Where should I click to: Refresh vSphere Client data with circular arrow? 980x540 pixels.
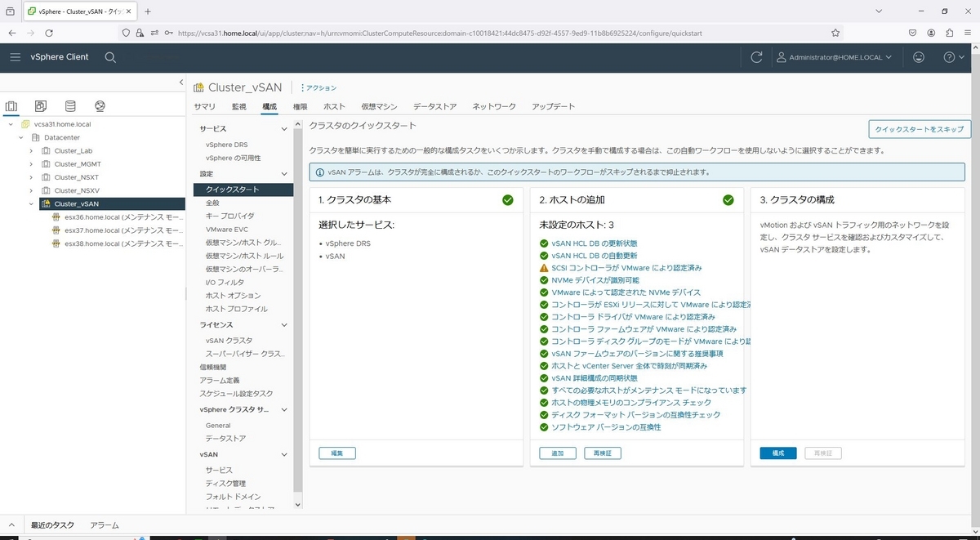(x=756, y=57)
